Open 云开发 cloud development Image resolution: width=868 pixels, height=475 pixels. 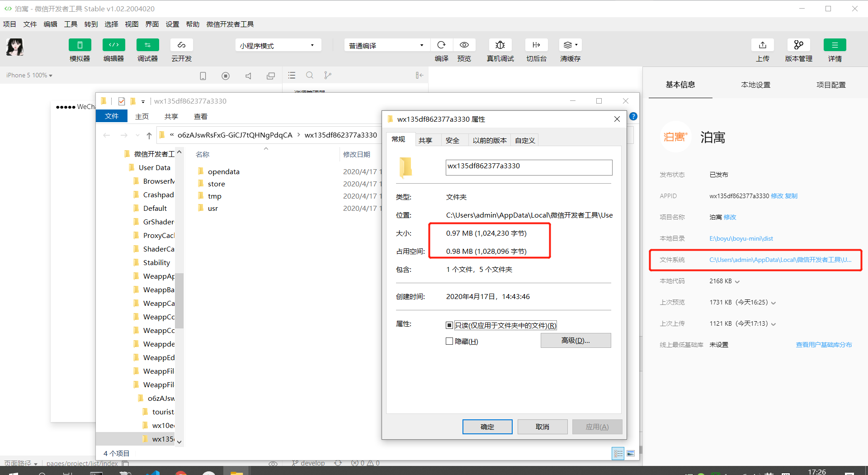[181, 45]
